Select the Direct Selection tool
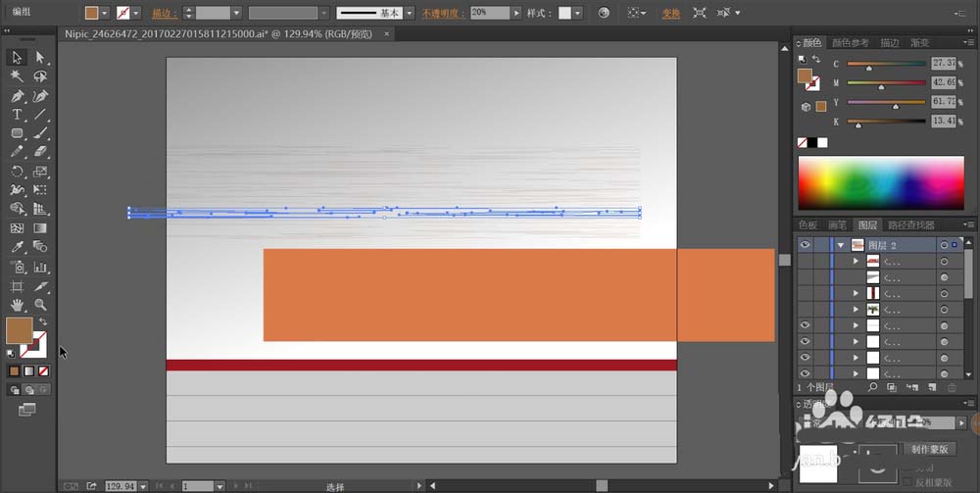 pyautogui.click(x=40, y=58)
